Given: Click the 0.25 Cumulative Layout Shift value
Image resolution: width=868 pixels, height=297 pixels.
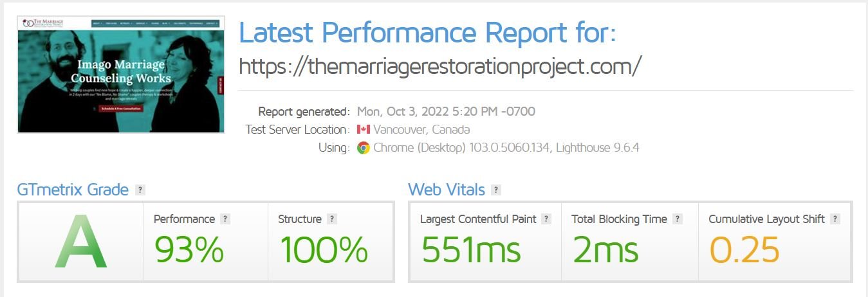Looking at the screenshot, I should coord(744,249).
